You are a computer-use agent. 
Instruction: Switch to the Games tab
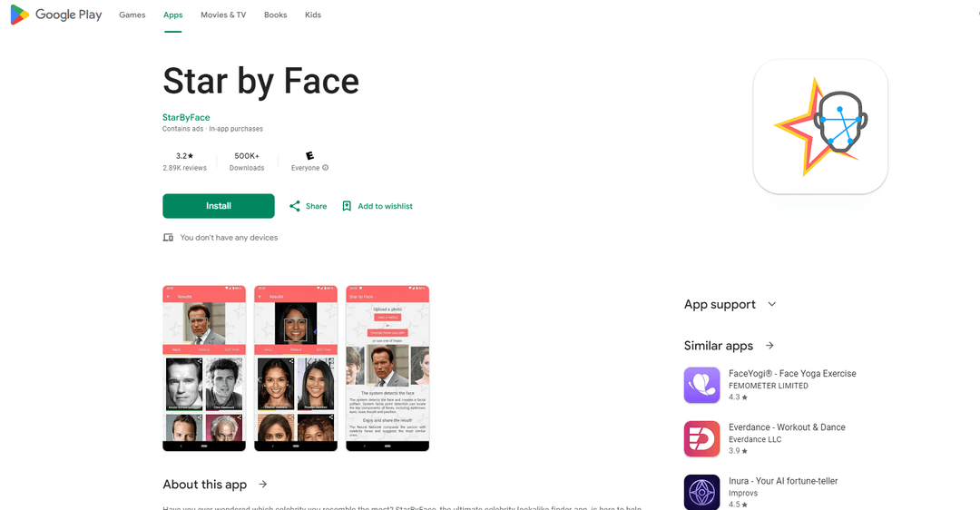pyautogui.click(x=132, y=15)
